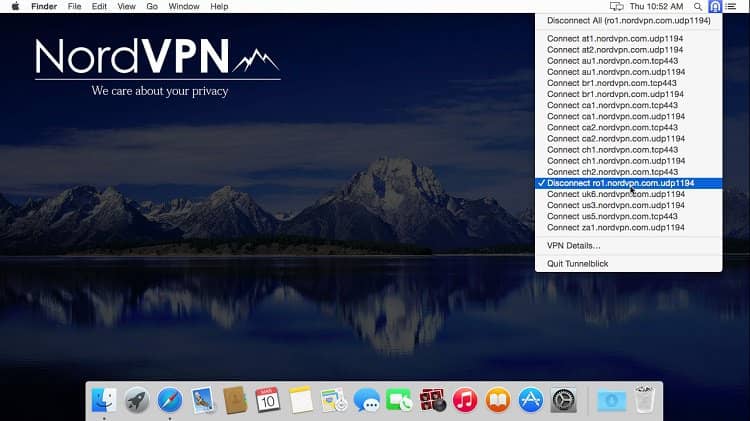This screenshot has height=421, width=750.
Task: Open Spotlight search magnifier
Action: pyautogui.click(x=698, y=7)
